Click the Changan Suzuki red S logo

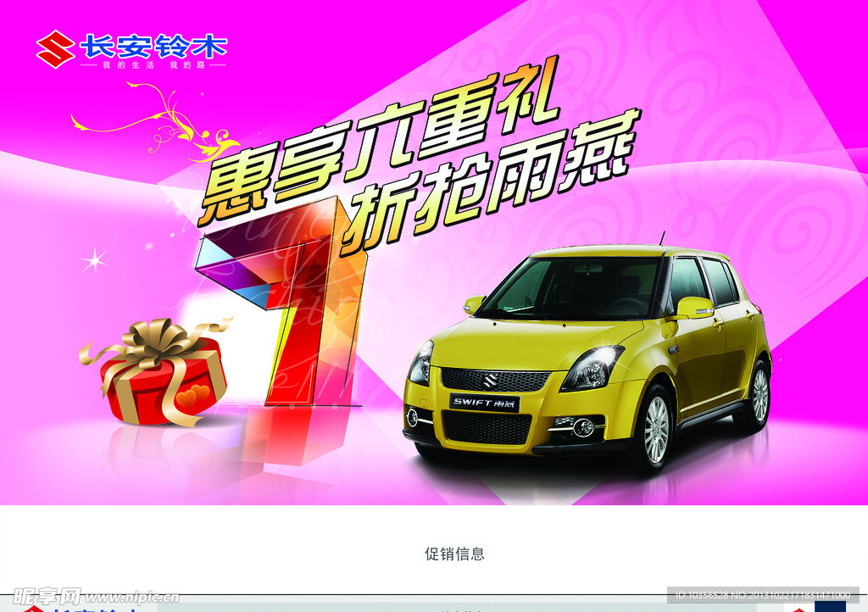click(x=55, y=48)
